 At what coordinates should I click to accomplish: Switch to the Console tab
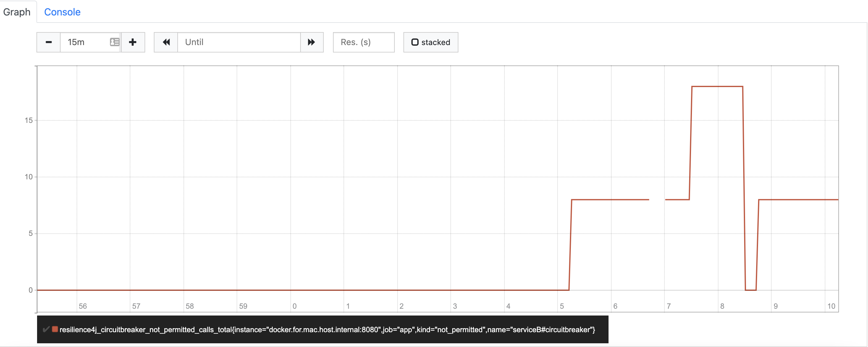tap(62, 12)
